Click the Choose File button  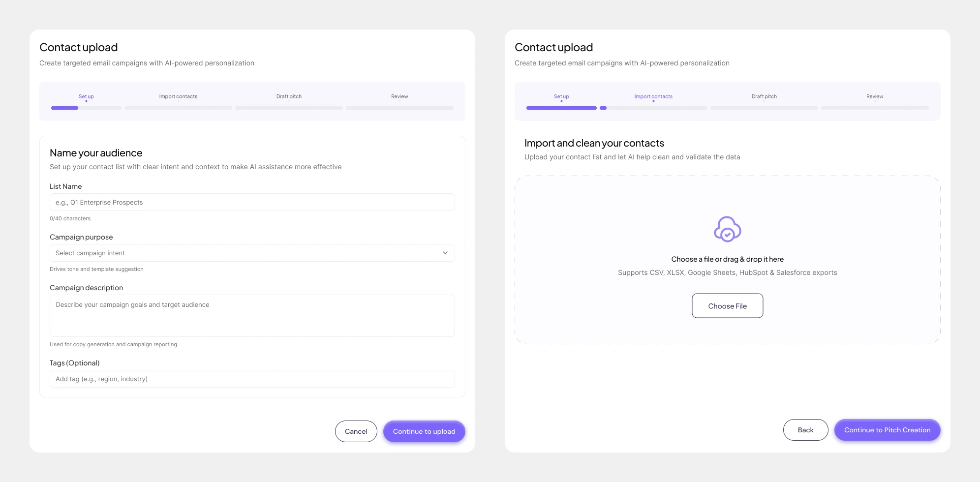(727, 306)
